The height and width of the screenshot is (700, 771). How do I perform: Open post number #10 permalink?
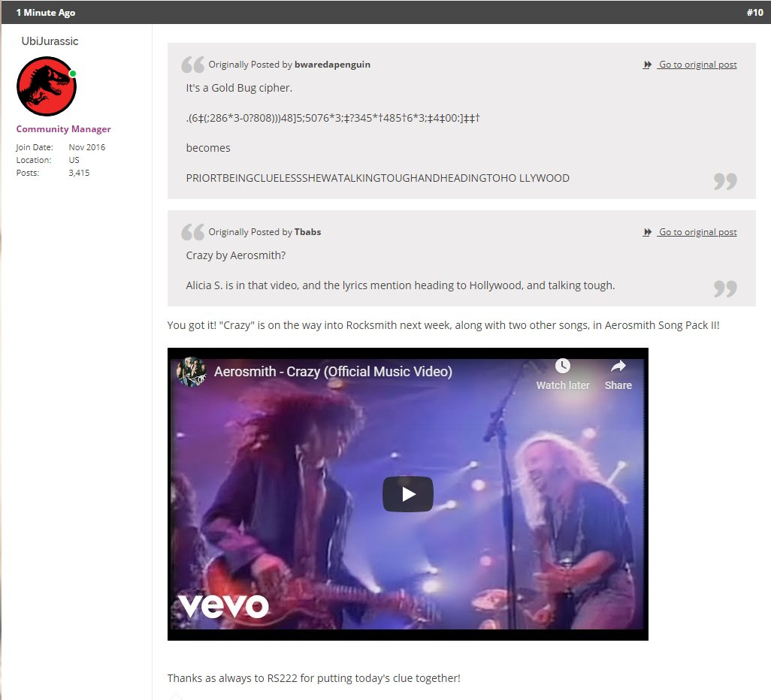click(754, 12)
